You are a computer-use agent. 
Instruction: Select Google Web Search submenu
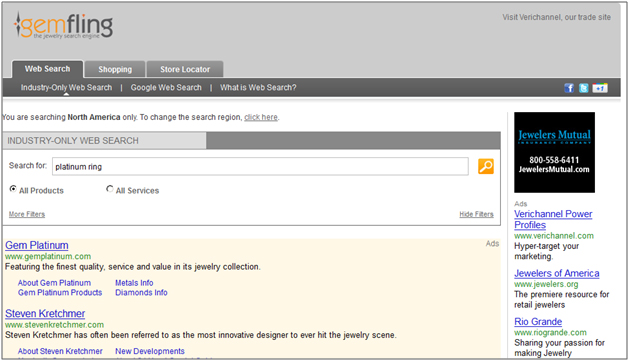166,87
